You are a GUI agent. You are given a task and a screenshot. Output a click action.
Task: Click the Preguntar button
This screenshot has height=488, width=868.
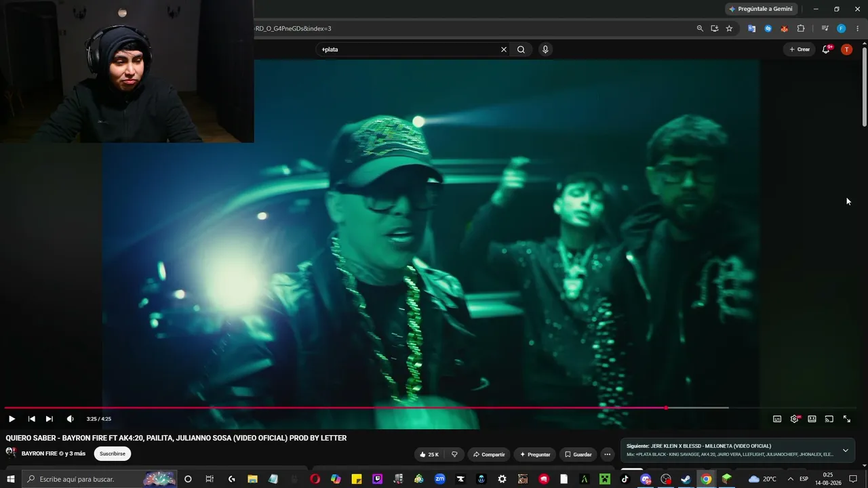pyautogui.click(x=534, y=454)
